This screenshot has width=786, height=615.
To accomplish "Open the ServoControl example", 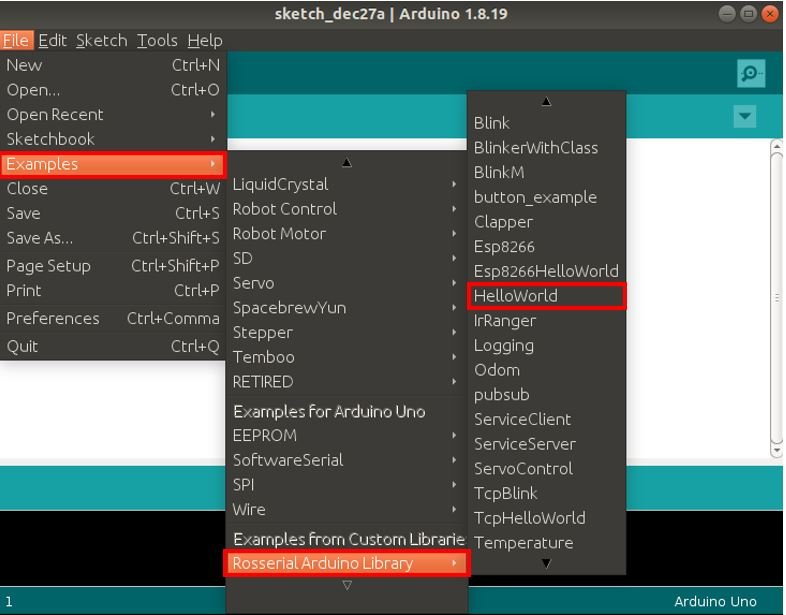I will [546, 469].
